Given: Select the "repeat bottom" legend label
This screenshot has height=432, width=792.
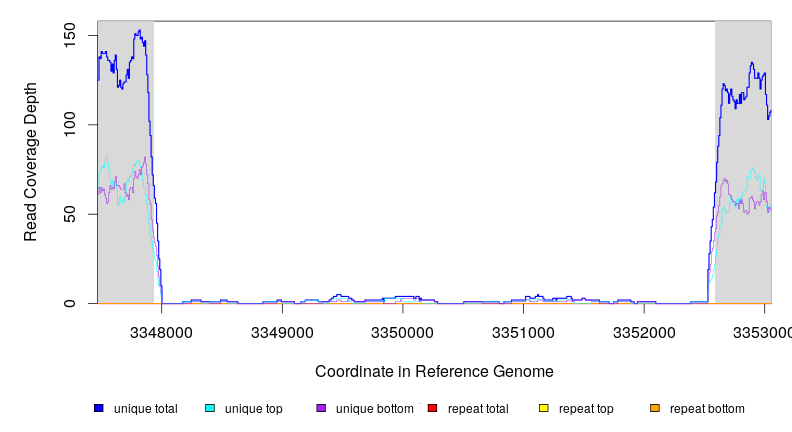Looking at the screenshot, I should tap(707, 409).
